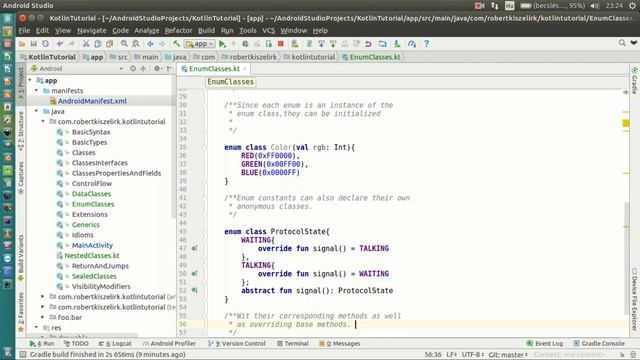Screen dimensions: 640x360
Task: Click the gutter icon on line 52
Action: coord(194,290)
